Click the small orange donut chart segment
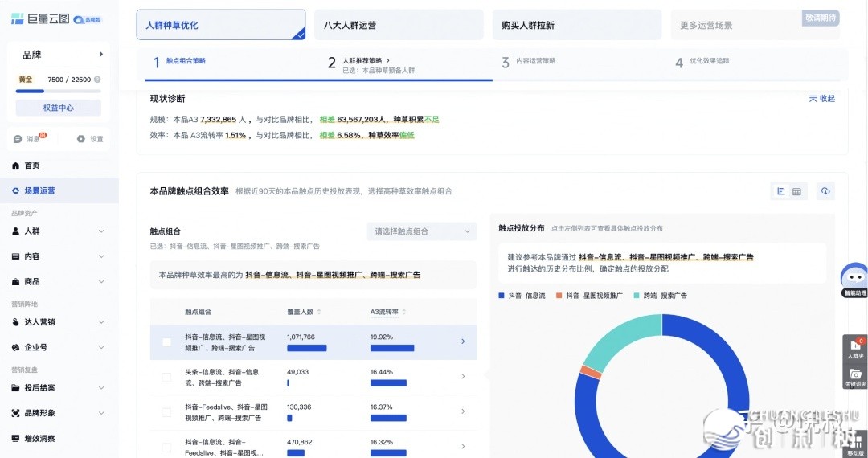Screen dimensions: 868x458 592,373
